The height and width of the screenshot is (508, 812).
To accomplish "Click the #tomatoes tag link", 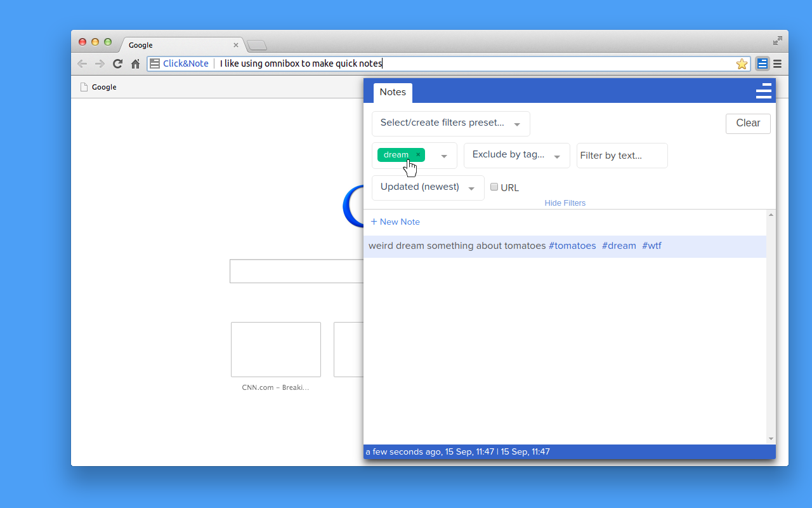I will pyautogui.click(x=572, y=246).
